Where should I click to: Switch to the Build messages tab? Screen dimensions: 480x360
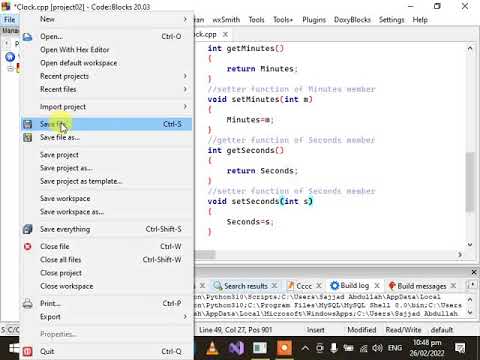pos(421,286)
